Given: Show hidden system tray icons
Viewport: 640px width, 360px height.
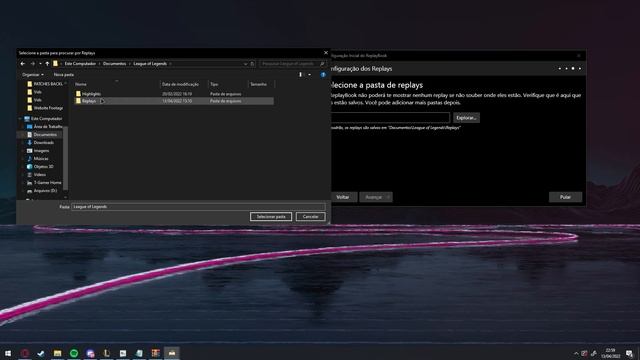Looking at the screenshot, I should pos(576,353).
